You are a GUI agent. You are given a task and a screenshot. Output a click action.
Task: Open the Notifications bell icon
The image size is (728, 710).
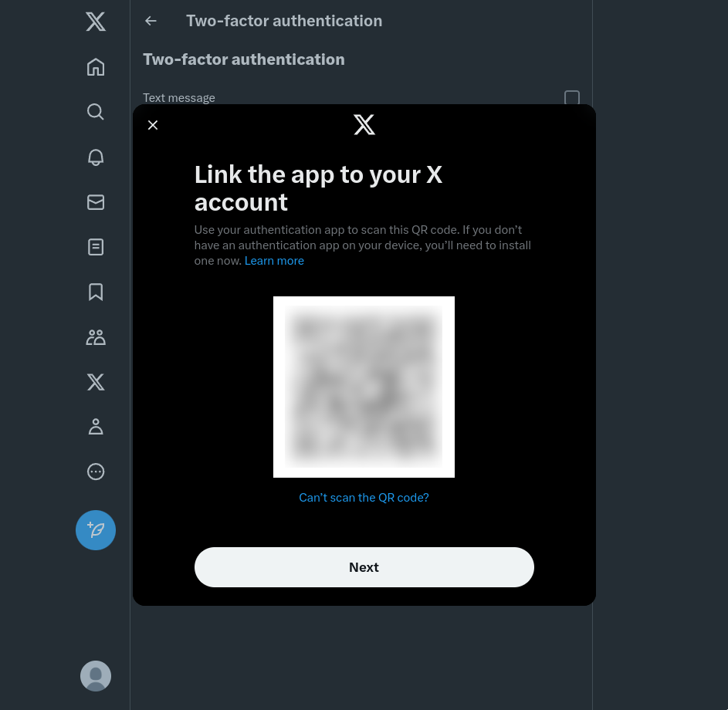coord(96,157)
